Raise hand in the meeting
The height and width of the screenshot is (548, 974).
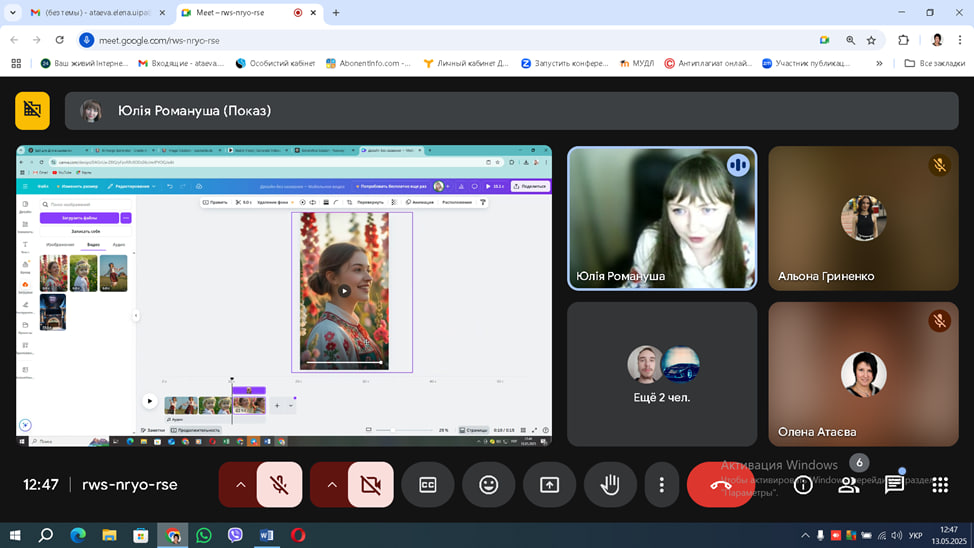point(610,485)
